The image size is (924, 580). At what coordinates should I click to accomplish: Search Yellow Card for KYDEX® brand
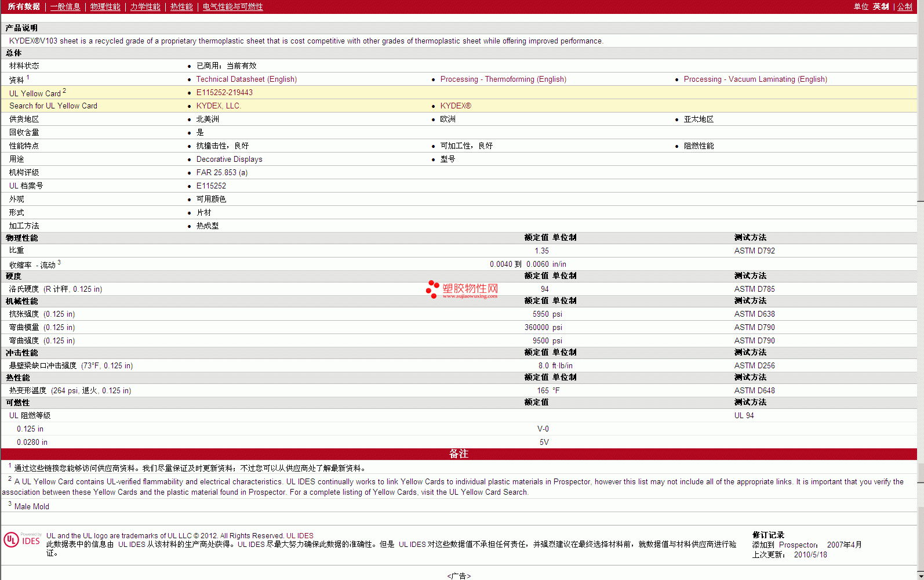tap(456, 106)
